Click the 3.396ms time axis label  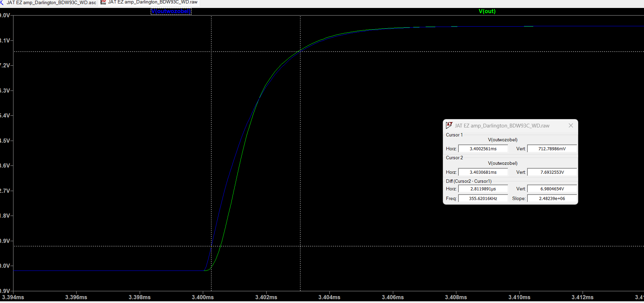coord(76,297)
